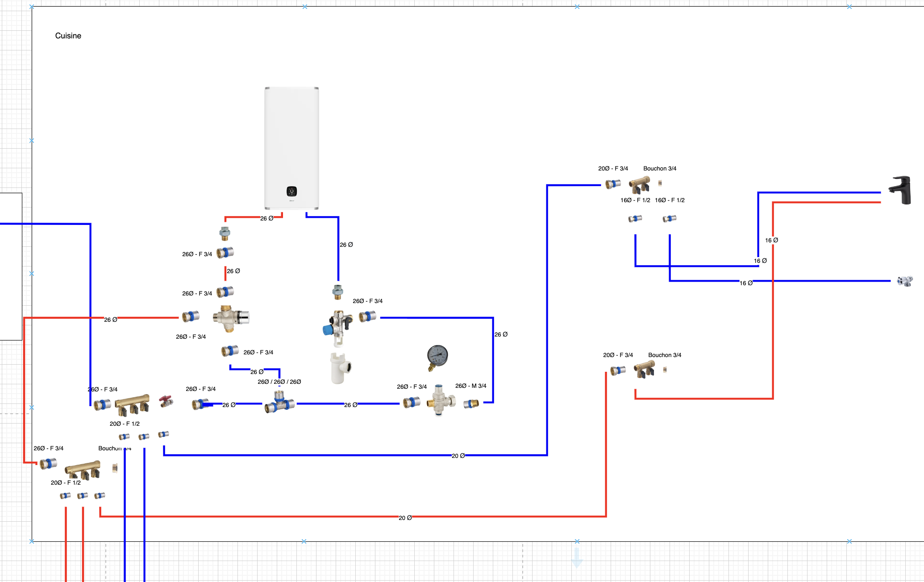Select the 26Ø - M 3/4 label
Screen dimensions: 924x582
pyautogui.click(x=470, y=386)
